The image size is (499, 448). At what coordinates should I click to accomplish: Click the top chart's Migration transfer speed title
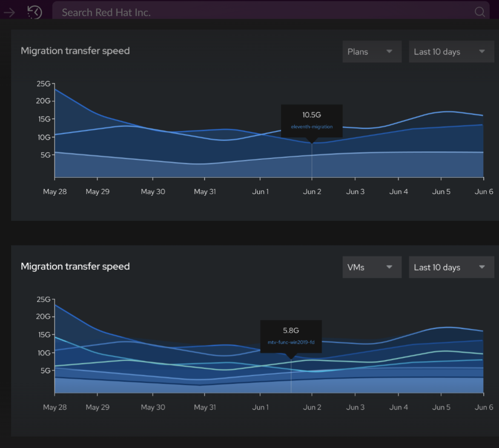[75, 51]
